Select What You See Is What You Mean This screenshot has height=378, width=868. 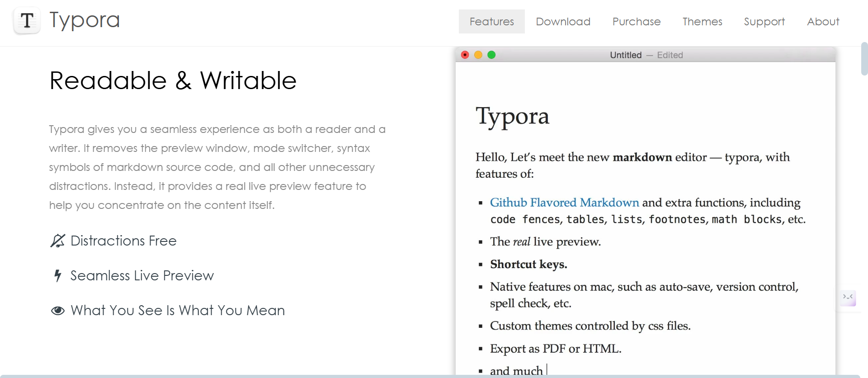[178, 310]
